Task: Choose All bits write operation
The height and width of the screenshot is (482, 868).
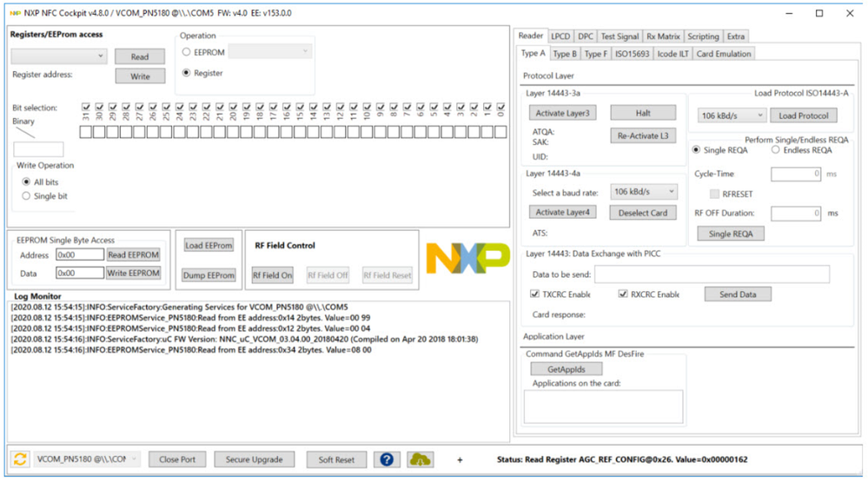Action: [x=26, y=182]
